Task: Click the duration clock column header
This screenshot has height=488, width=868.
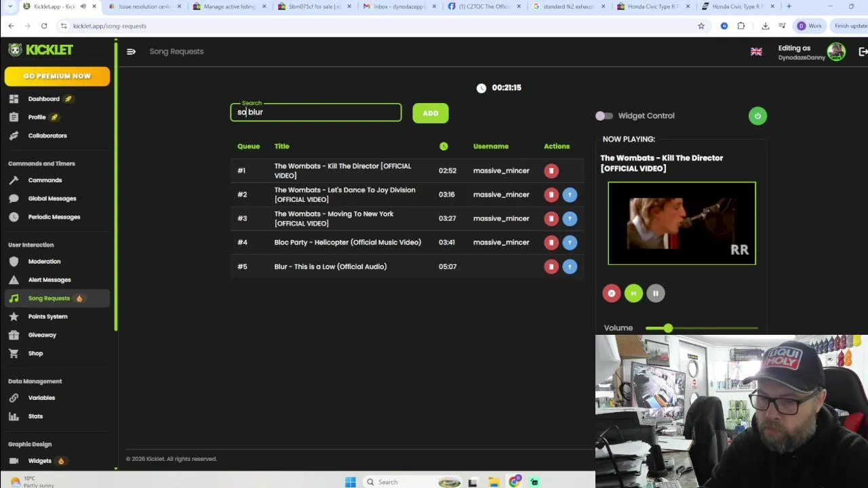Action: click(443, 146)
